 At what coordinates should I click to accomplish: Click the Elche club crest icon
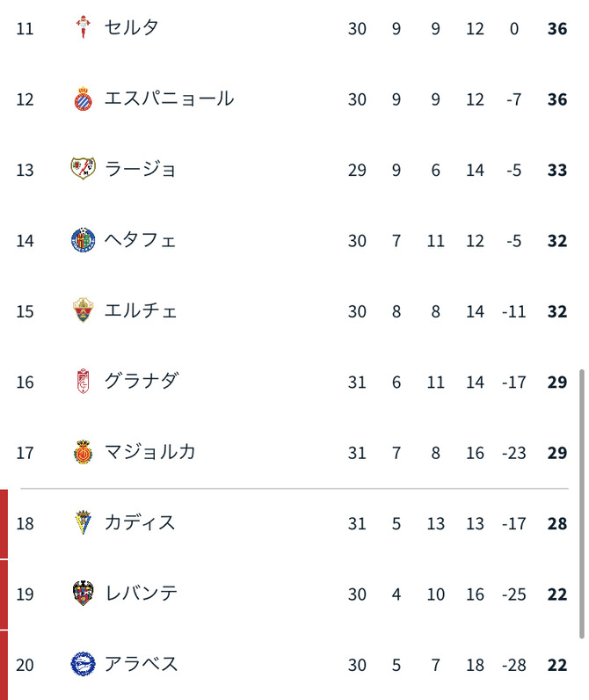[x=83, y=310]
